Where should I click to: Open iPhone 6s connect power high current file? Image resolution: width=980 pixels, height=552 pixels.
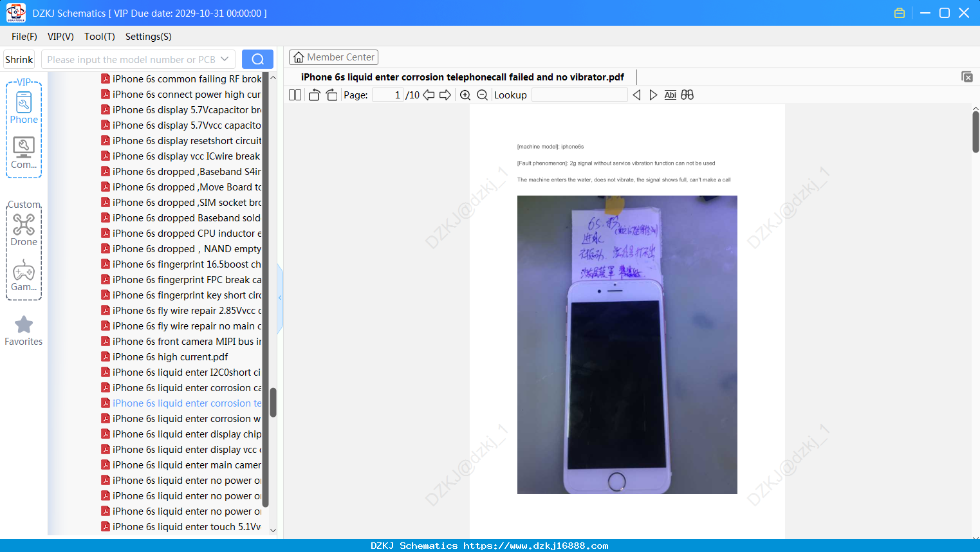[181, 95]
